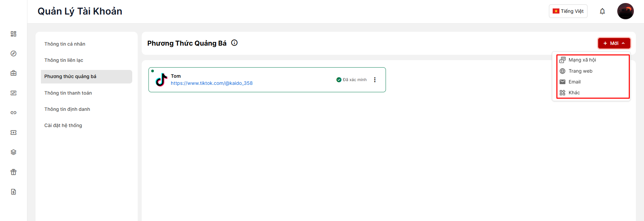Collapse the red Mới dropdown button
644x221 pixels.
tap(614, 43)
